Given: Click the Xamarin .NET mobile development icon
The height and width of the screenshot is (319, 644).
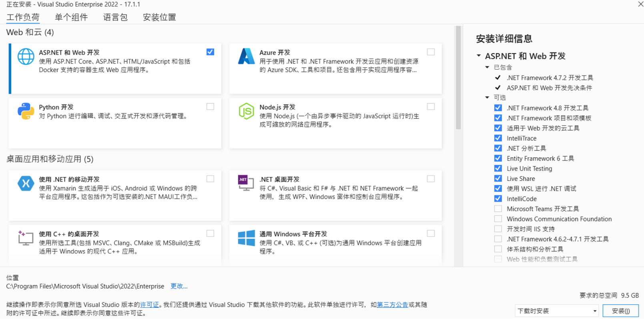Looking at the screenshot, I should [26, 183].
